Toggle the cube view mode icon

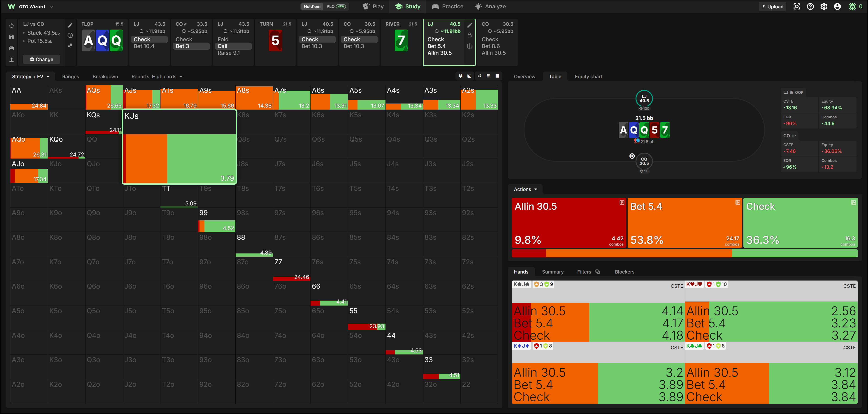tap(460, 76)
